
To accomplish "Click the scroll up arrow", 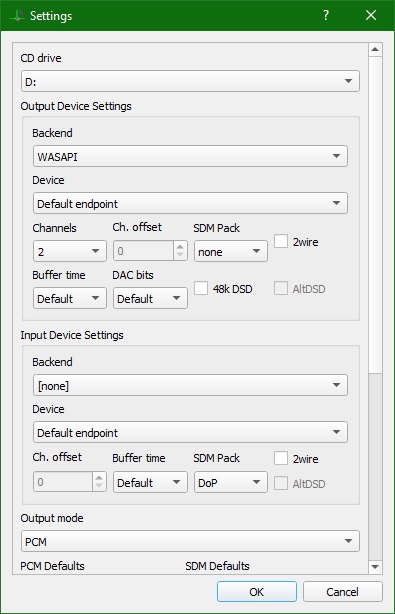I will (x=375, y=50).
